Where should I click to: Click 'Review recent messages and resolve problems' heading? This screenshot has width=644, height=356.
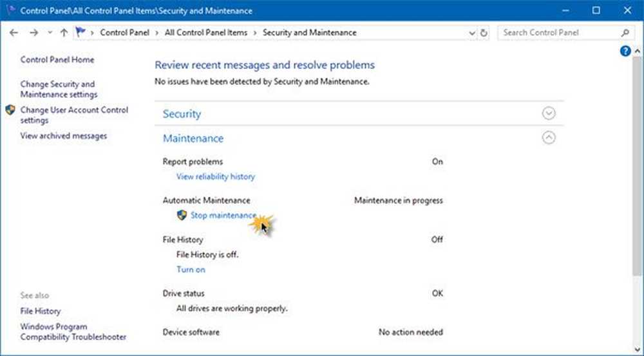pos(265,65)
